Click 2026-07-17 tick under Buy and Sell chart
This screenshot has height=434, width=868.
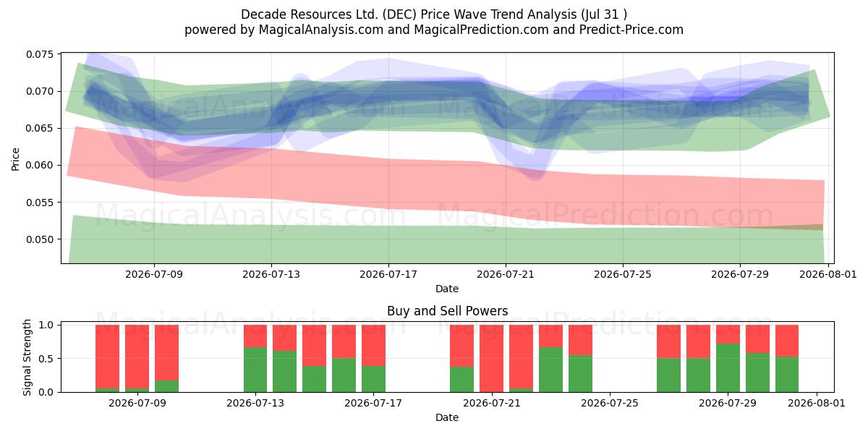[x=373, y=403]
